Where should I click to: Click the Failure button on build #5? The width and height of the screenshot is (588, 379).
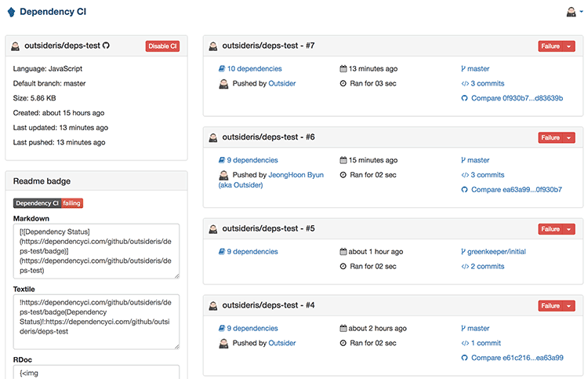click(x=550, y=229)
